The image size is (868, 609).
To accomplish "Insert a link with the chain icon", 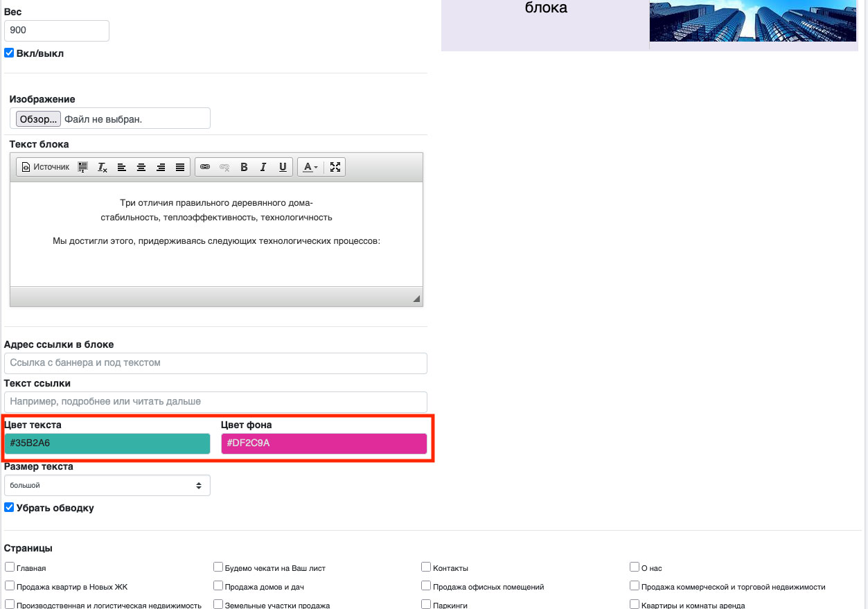I will click(x=205, y=167).
